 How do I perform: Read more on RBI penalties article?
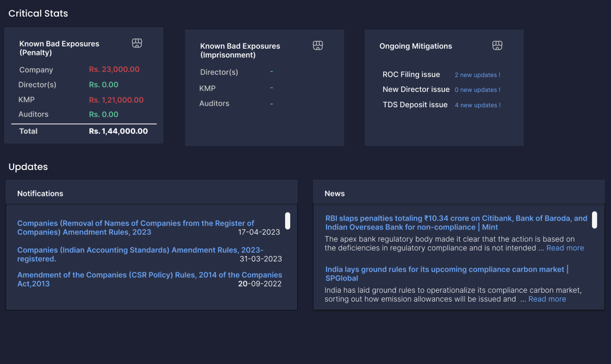click(565, 248)
